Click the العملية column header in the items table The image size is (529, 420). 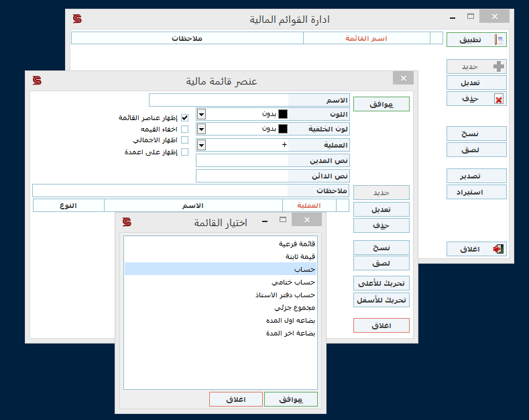tap(309, 205)
